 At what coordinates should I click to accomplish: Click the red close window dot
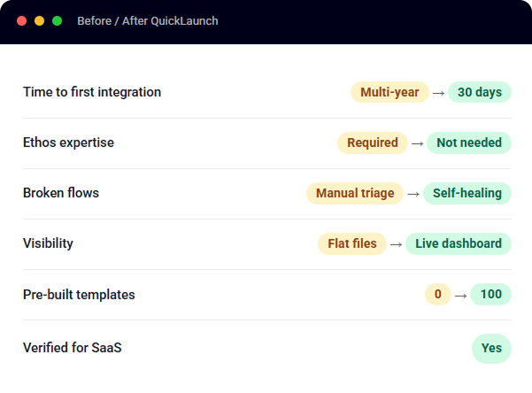coord(22,21)
